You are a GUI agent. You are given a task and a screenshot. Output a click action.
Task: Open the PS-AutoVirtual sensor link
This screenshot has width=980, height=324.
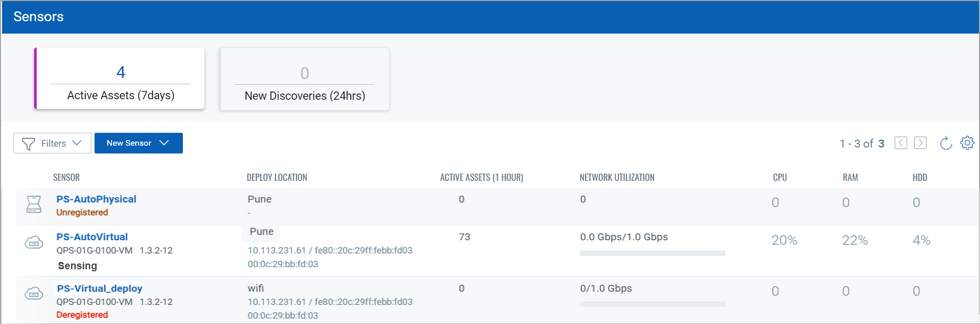pos(92,237)
